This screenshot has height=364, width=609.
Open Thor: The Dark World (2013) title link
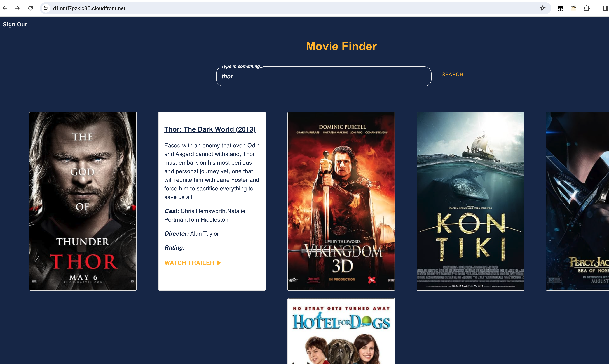[210, 129]
